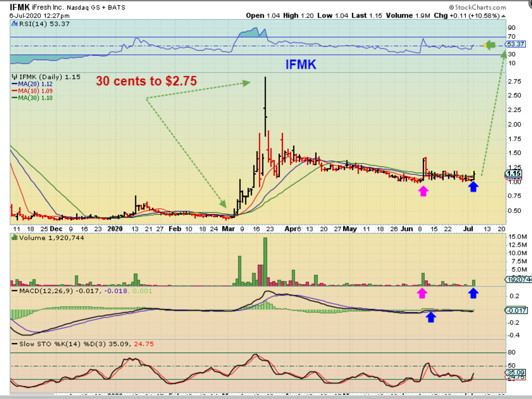
Task: Click the 'Volume 1,920,744' panel label
Action: pyautogui.click(x=52, y=238)
